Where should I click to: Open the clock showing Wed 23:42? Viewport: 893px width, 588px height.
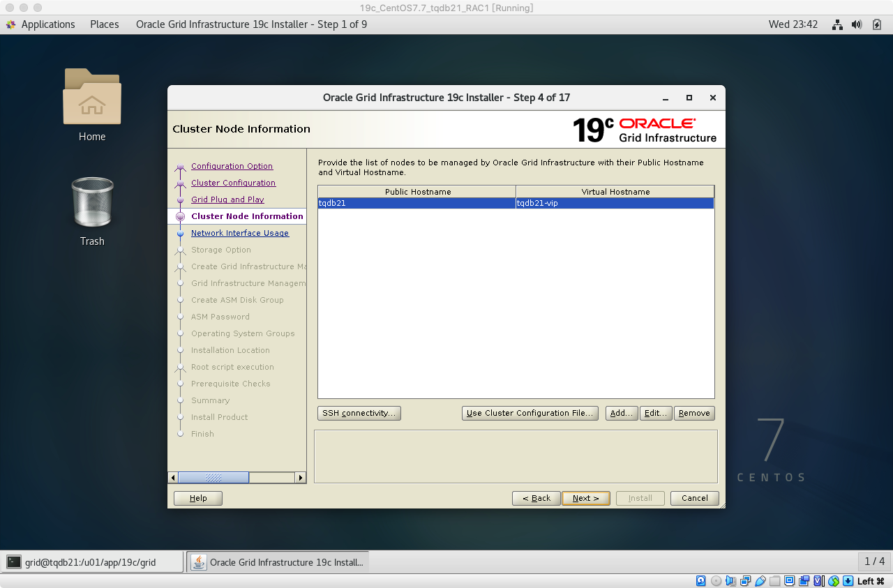coord(793,24)
